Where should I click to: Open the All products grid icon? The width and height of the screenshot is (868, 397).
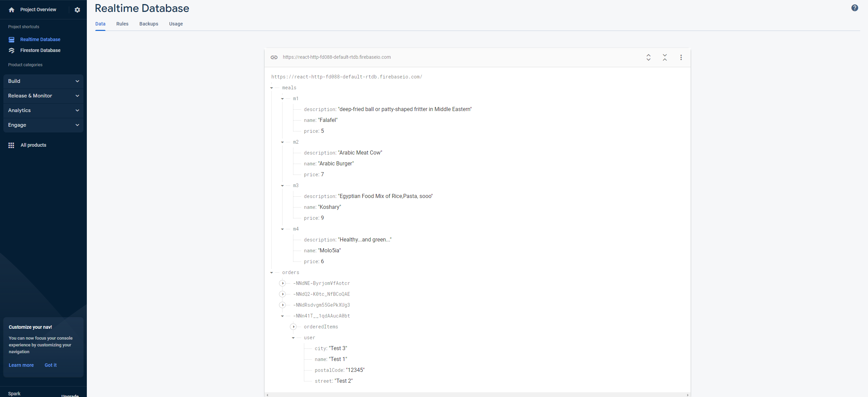[11, 145]
